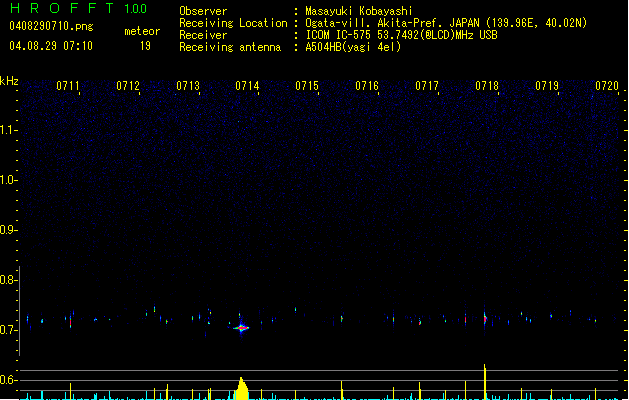Screen dimensions: 629x400
Task: Click the date stamp 04.08.29 07:10
Action: (51, 46)
